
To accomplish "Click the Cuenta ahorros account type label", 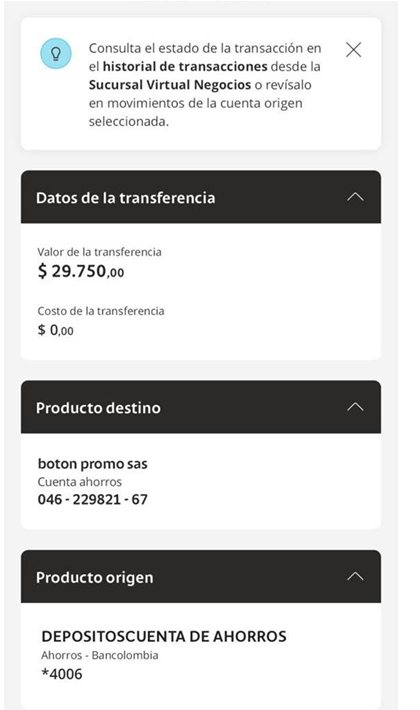I will [80, 482].
